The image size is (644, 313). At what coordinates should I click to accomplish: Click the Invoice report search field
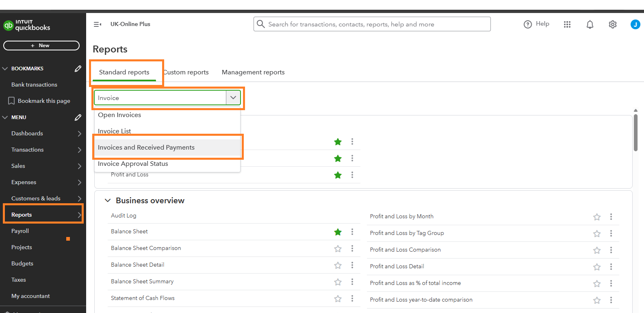point(160,98)
